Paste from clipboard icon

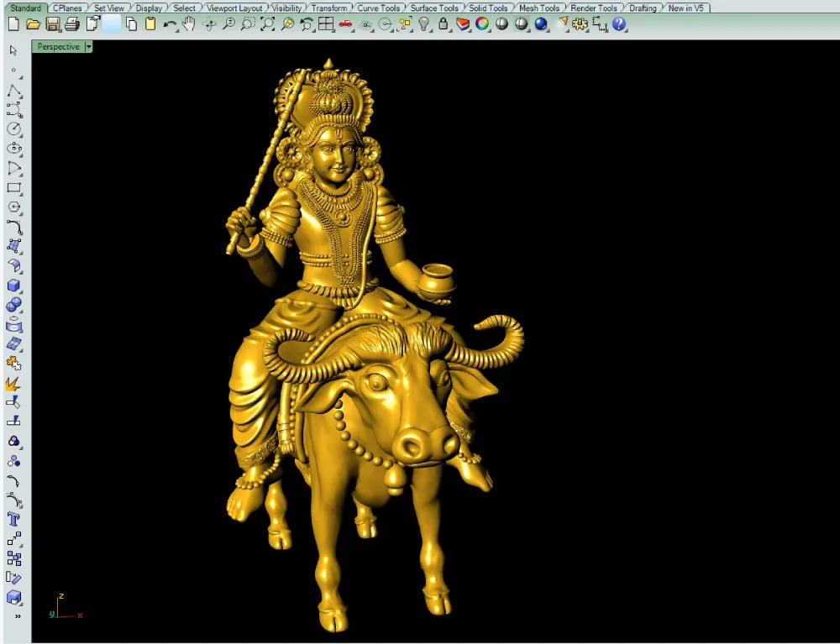[150, 24]
